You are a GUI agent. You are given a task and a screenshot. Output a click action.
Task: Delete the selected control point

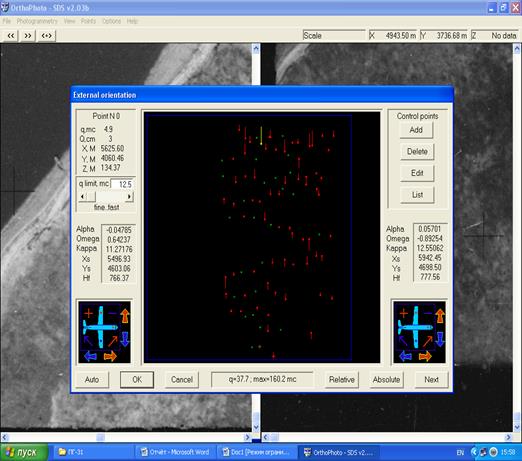[417, 152]
